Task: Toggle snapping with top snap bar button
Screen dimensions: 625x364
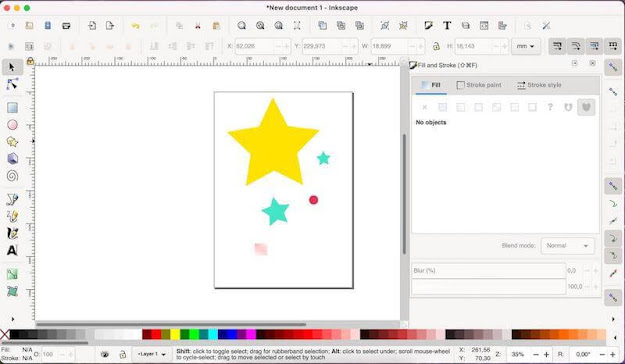Action: tap(613, 67)
